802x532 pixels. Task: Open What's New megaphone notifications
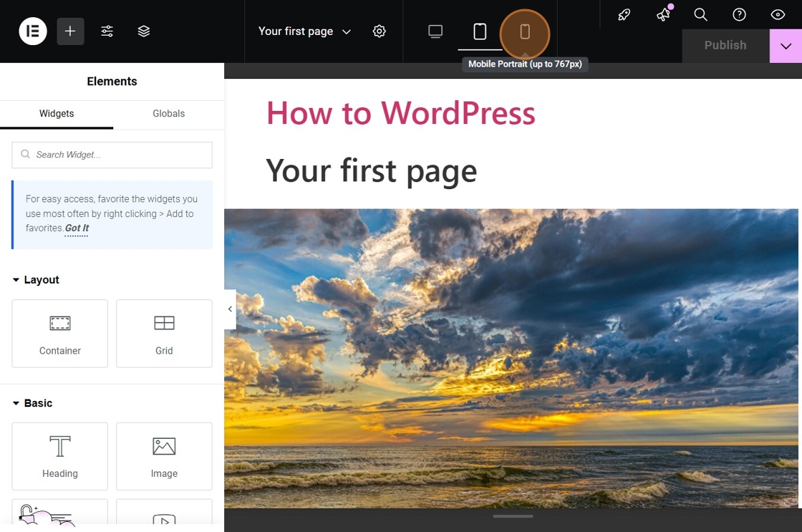point(663,14)
